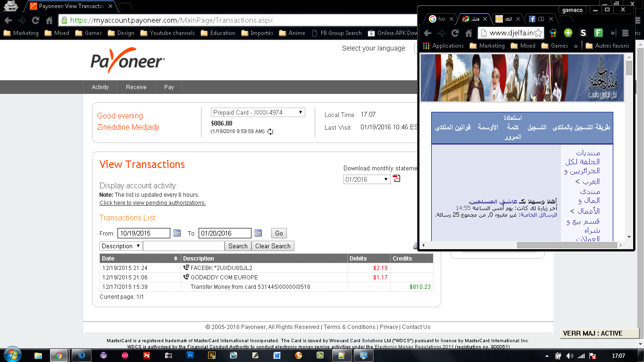Image resolution: width=644 pixels, height=362 pixels.
Task: Open Photoshop from the taskbar
Action: 191,355
